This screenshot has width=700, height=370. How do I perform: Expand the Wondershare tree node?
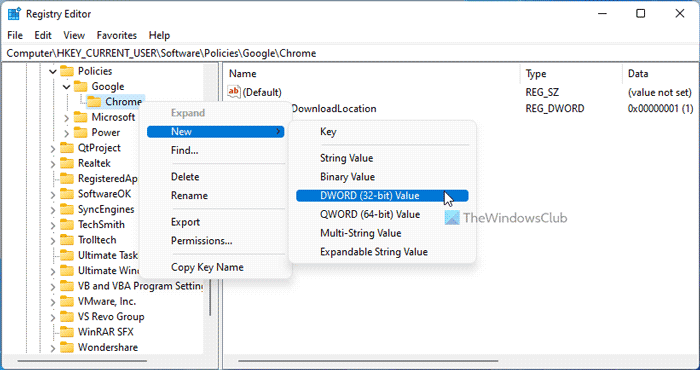(x=53, y=348)
